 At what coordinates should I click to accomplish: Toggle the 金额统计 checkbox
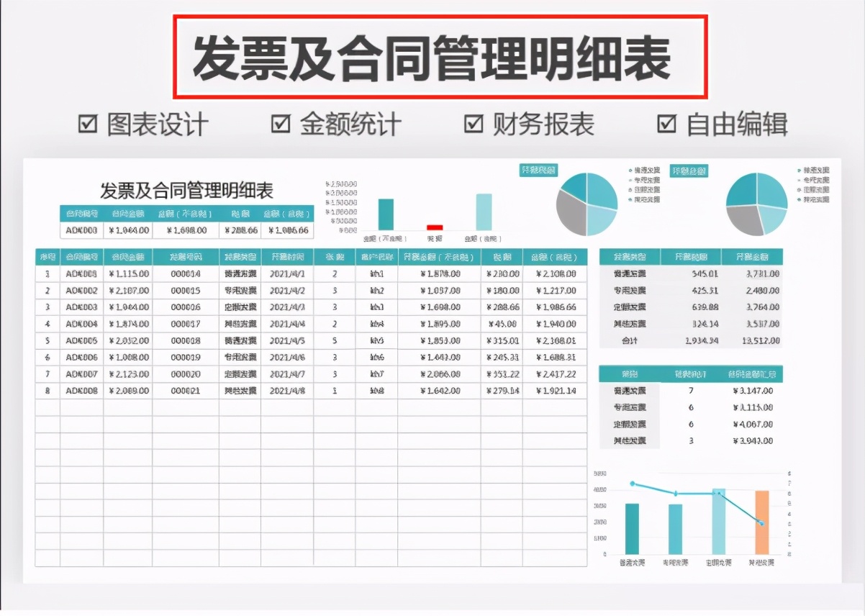pos(279,124)
